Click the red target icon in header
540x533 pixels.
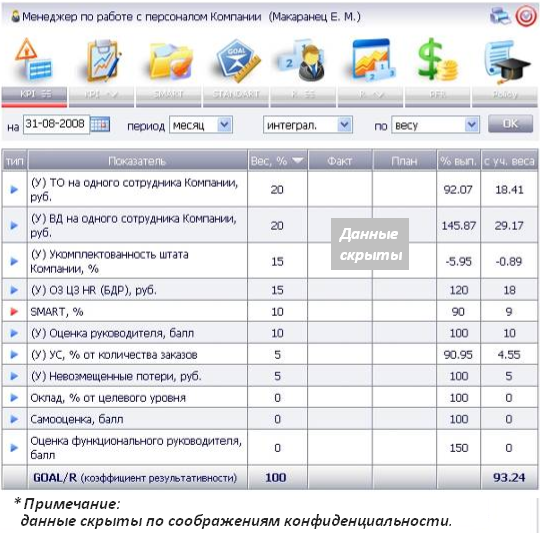(526, 16)
